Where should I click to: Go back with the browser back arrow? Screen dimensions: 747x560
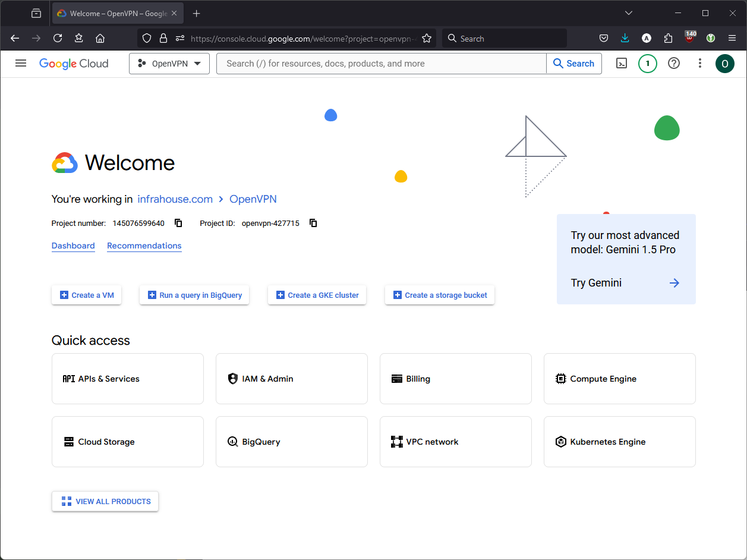tap(15, 38)
